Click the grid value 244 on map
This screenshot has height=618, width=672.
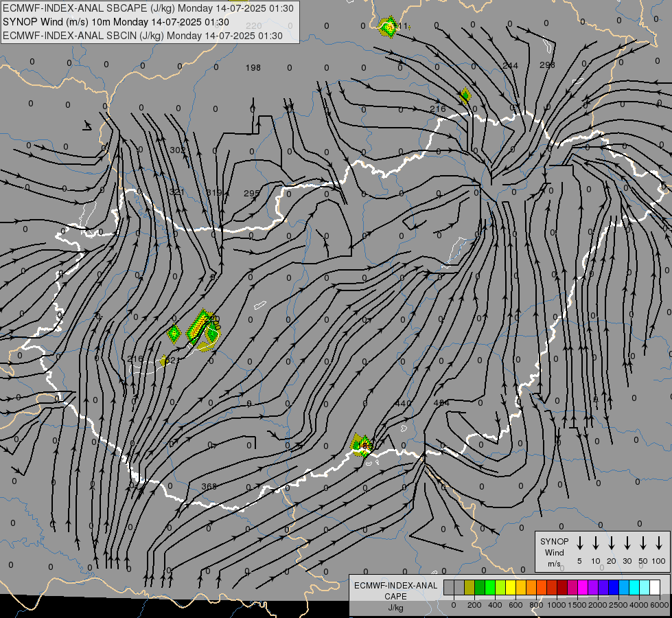coord(510,66)
